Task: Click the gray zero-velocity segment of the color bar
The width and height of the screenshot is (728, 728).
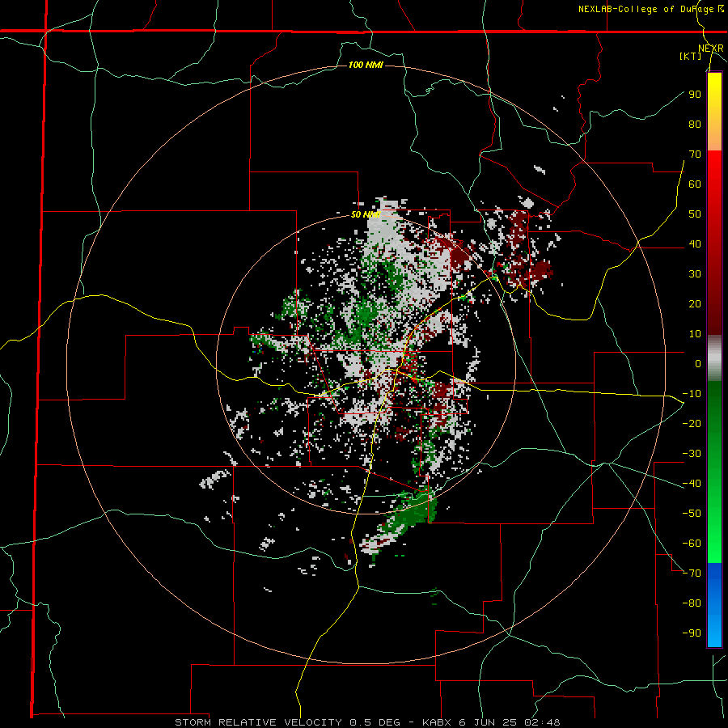Action: (714, 358)
